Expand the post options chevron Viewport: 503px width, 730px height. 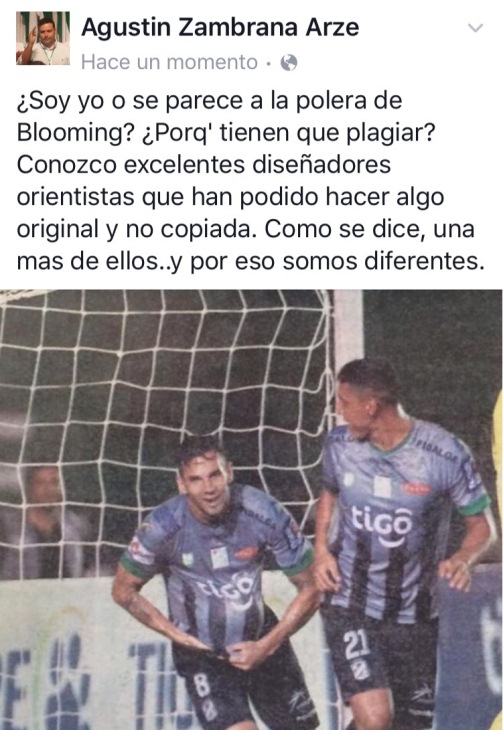pyautogui.click(x=475, y=28)
